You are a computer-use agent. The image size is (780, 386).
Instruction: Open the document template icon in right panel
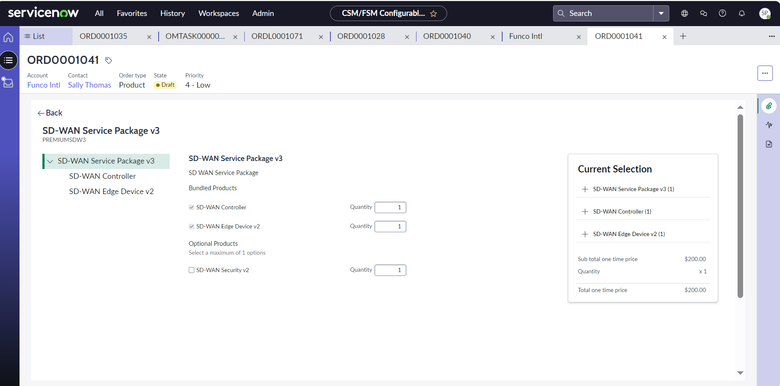[769, 144]
